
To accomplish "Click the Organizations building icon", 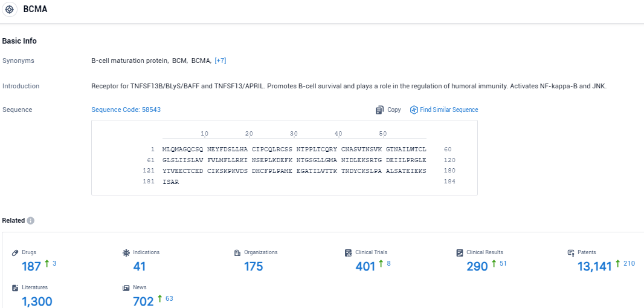I will click(237, 252).
